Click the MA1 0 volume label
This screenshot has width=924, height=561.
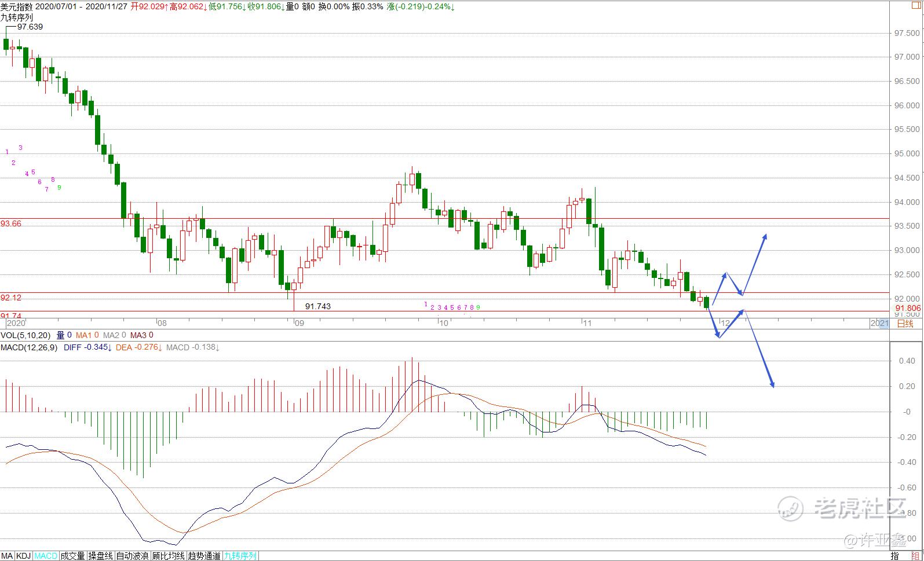click(x=88, y=335)
